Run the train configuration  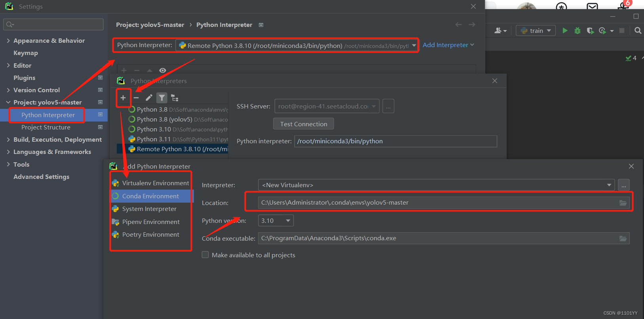pyautogui.click(x=565, y=30)
